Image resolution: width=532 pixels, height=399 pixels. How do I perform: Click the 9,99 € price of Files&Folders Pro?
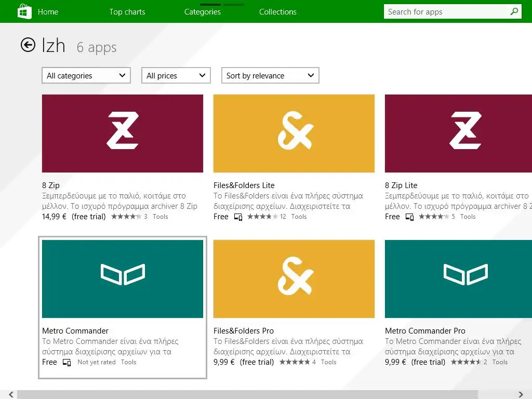point(224,362)
